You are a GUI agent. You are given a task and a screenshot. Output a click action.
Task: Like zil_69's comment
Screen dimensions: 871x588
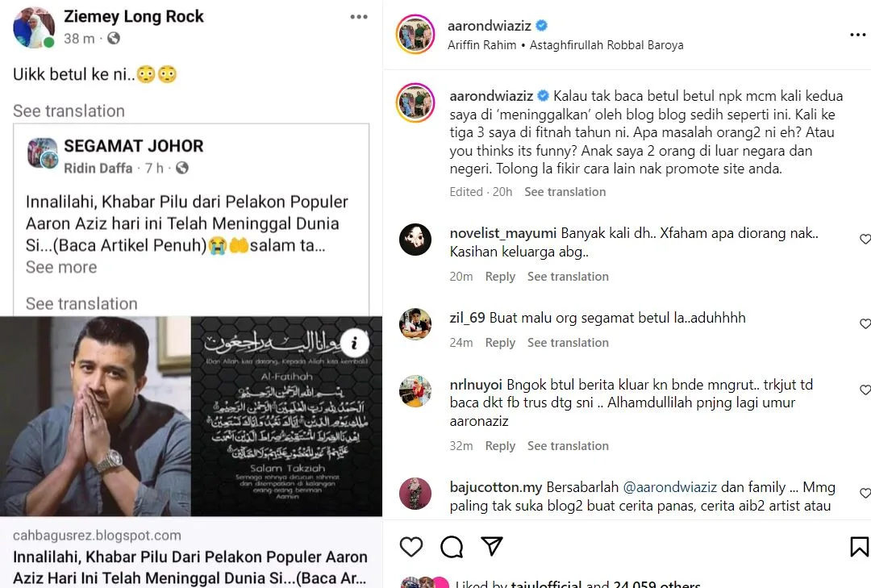point(865,324)
